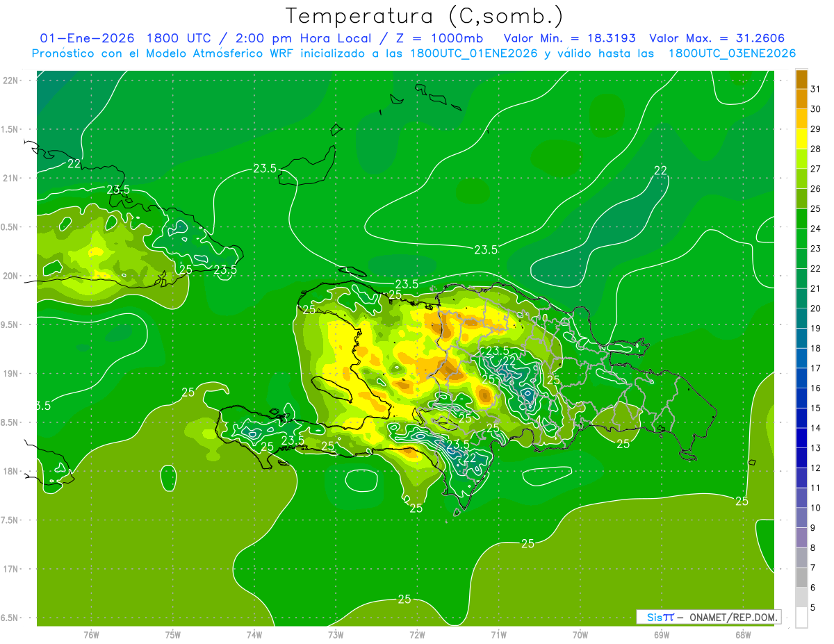Pick the gray swatch between 6 and 7
834x644 pixels.
coord(801,578)
